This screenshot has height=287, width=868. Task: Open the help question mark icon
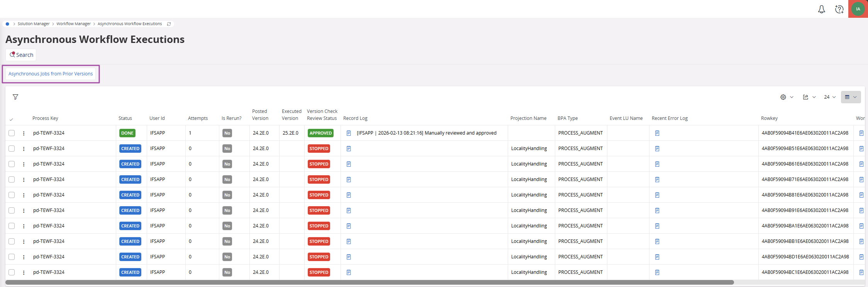(x=839, y=9)
